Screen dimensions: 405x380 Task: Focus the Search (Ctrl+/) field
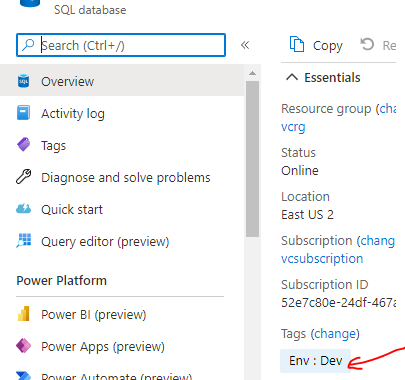point(121,45)
